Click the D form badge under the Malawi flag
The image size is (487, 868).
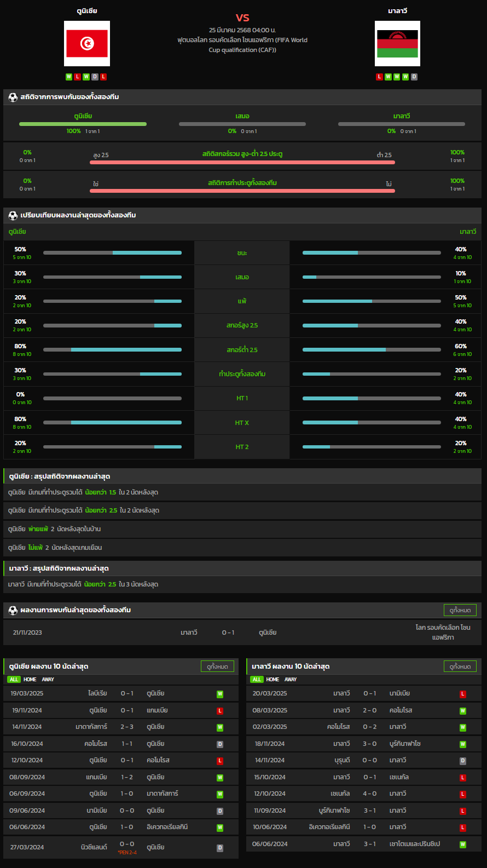[414, 77]
